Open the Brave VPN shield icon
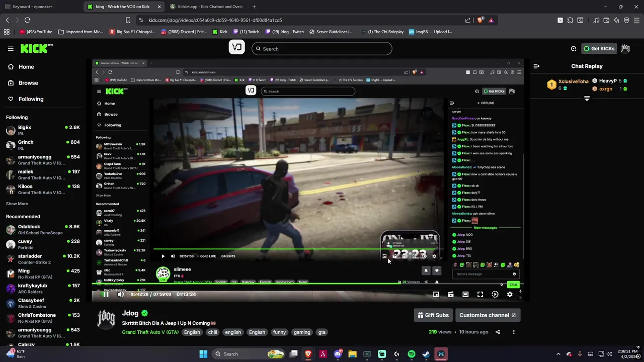Screen dimensions: 644x362 626,20
